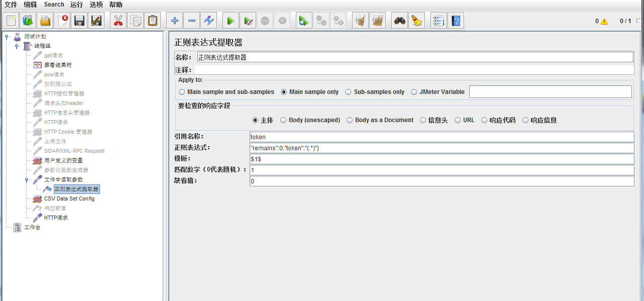Collapse the 测试计划 tree node toggle
644x301 pixels.
(7, 36)
